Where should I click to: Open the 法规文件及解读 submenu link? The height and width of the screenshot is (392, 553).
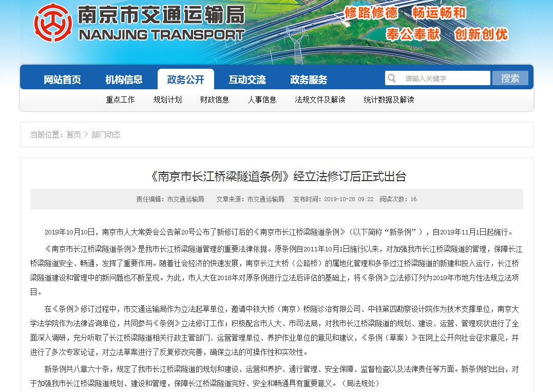(320, 100)
